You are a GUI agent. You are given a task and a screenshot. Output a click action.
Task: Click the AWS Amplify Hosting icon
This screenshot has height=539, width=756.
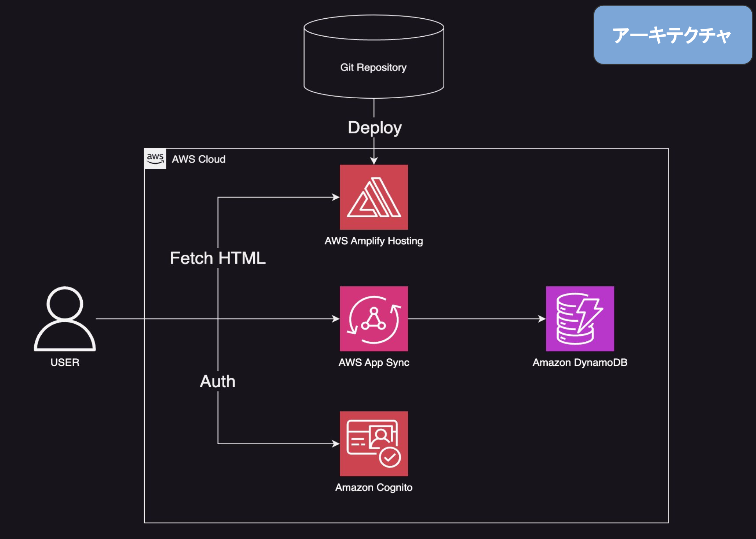click(374, 197)
